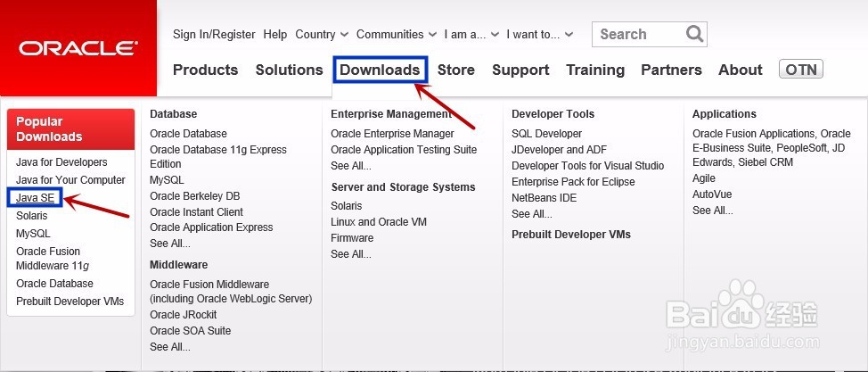Image resolution: width=868 pixels, height=372 pixels.
Task: Open the Solutions menu
Action: [x=289, y=70]
